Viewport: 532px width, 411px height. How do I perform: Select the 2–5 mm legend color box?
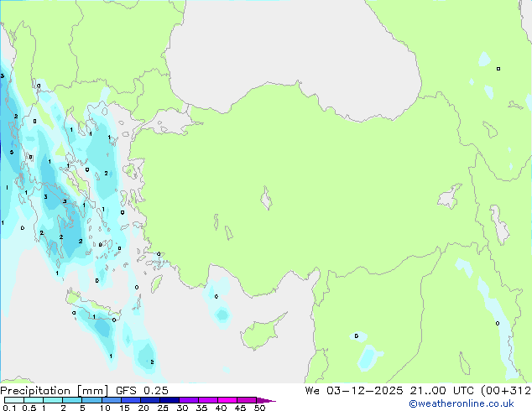(72, 400)
